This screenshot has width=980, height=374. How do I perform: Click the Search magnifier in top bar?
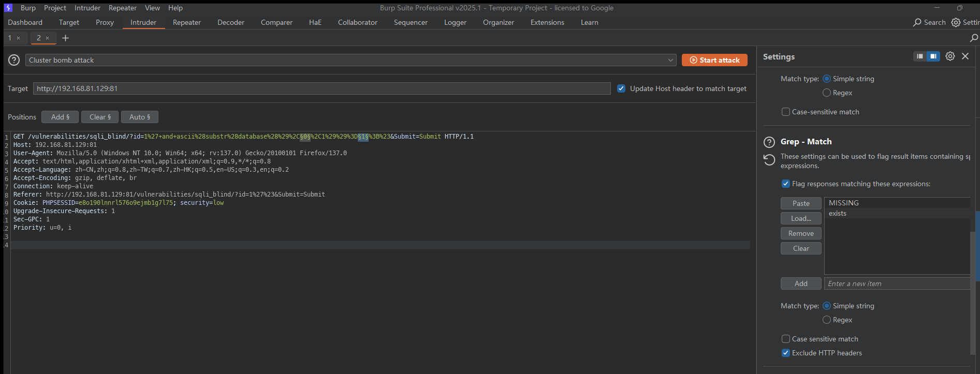coord(917,22)
